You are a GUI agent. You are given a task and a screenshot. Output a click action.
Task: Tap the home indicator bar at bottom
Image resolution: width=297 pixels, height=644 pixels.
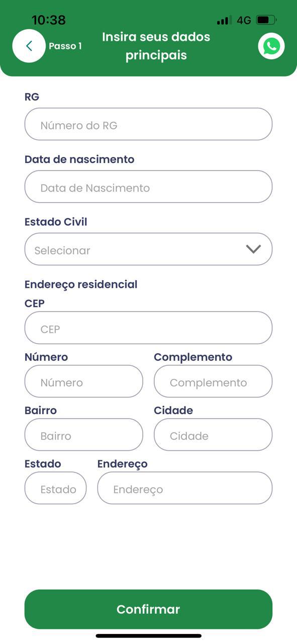(149, 636)
